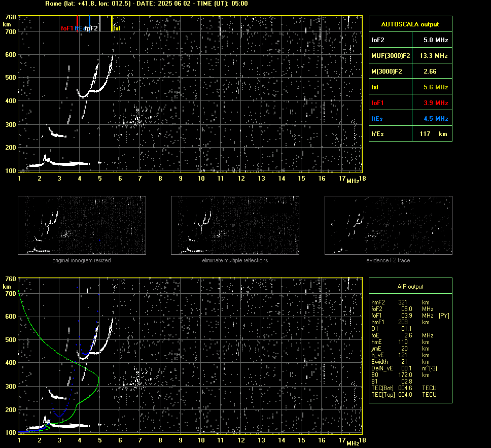The image size is (491, 448).
Task: Select the h_vE 121 km row
Action: click(x=401, y=355)
